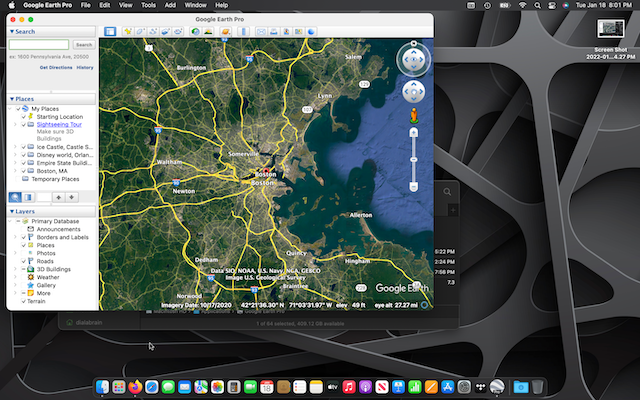Image resolution: width=640 pixels, height=400 pixels.
Task: Click the ruler measurement tool icon
Action: pos(245,32)
